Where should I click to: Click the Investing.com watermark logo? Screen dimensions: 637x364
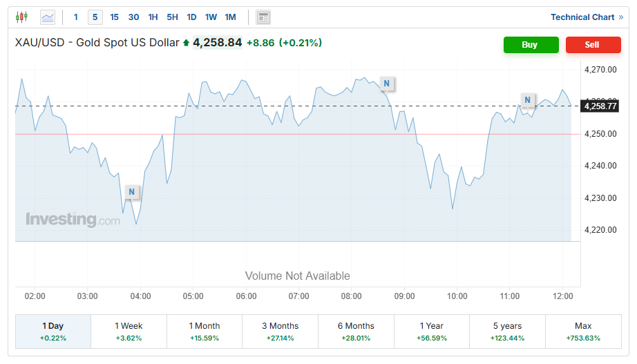pyautogui.click(x=73, y=220)
